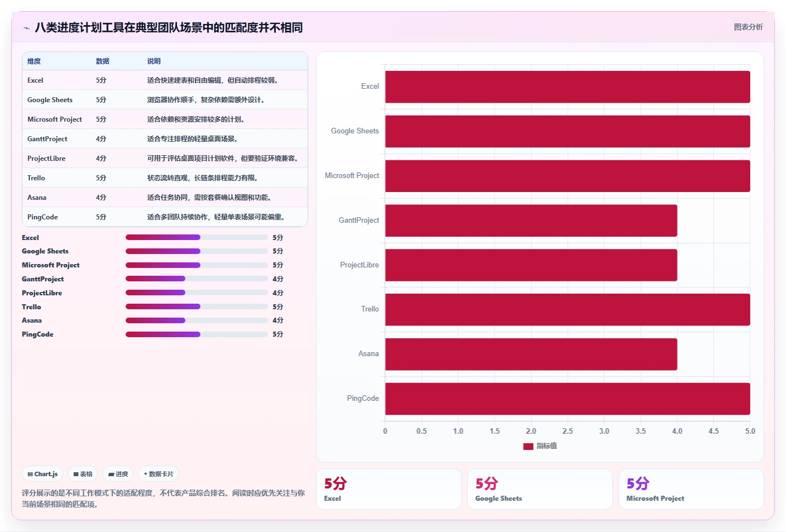Image resolution: width=786 pixels, height=532 pixels.
Task: Select the 进度 tag chip
Action: click(x=118, y=474)
